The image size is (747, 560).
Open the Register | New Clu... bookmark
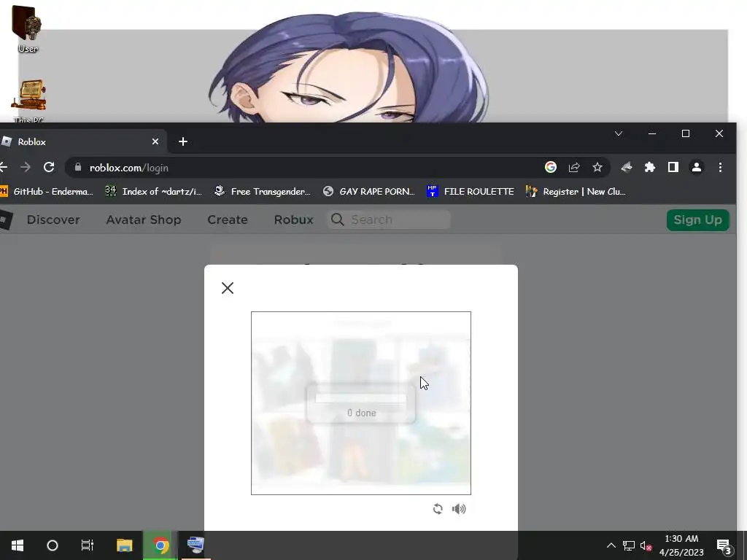576,192
